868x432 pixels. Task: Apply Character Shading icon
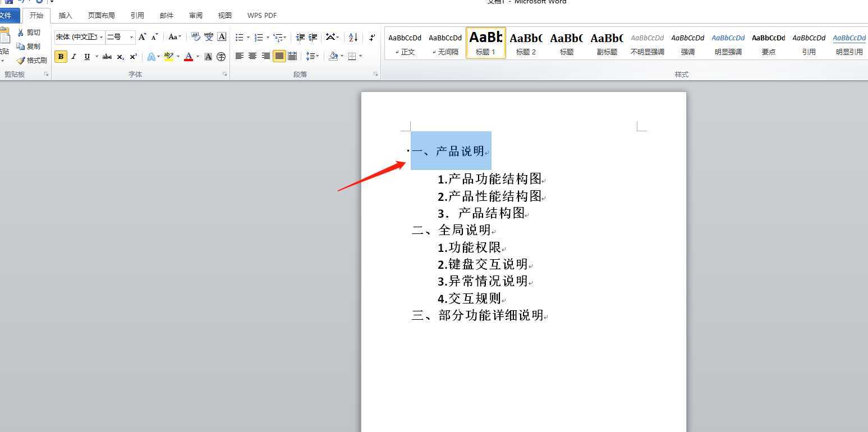click(x=208, y=57)
